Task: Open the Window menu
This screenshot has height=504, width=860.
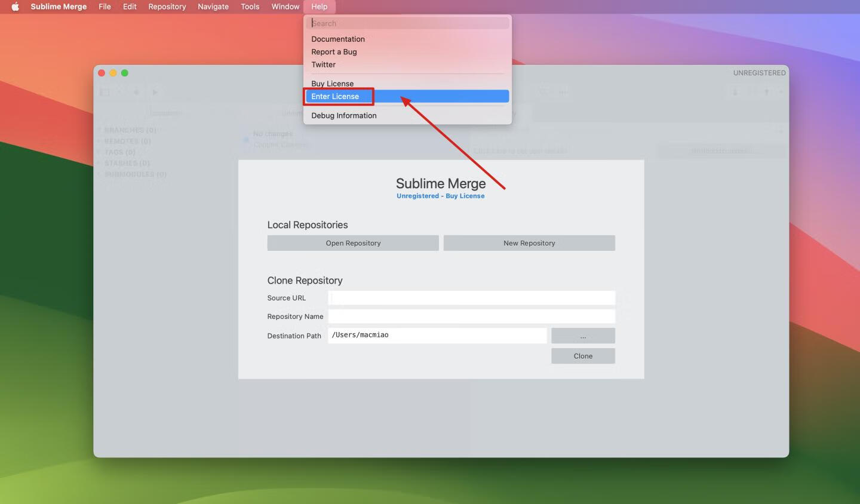Action: click(x=285, y=7)
